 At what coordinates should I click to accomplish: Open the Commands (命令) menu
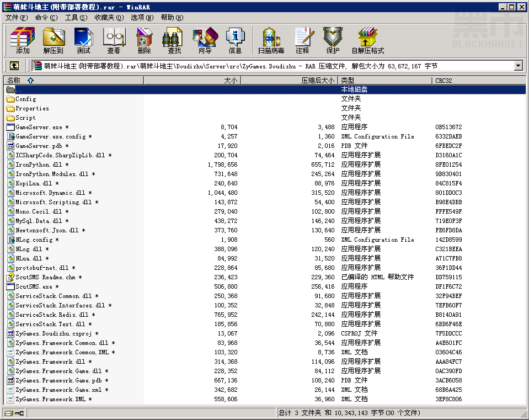[46, 18]
